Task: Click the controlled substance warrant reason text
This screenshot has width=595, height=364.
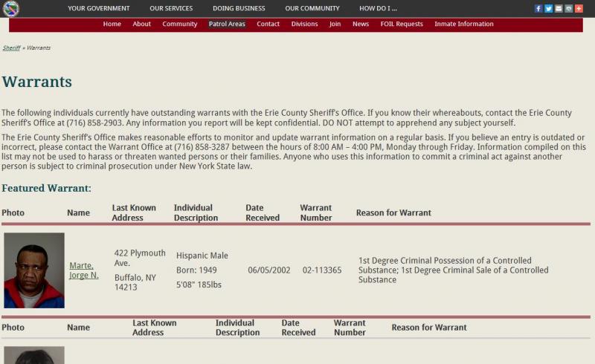Action: click(454, 270)
